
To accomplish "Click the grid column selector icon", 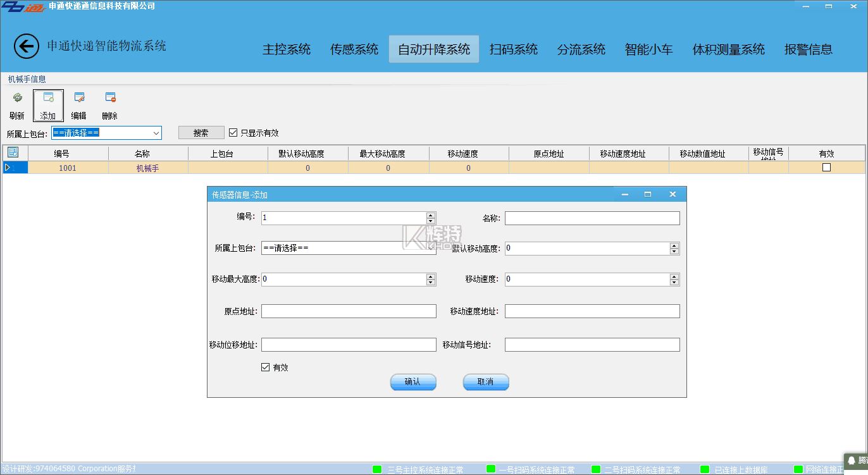I will click(x=13, y=152).
